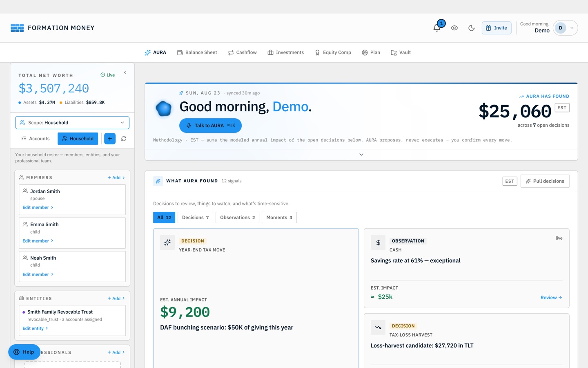
Task: Click the sparkle icon on year-end tax decision
Action: tap(167, 242)
